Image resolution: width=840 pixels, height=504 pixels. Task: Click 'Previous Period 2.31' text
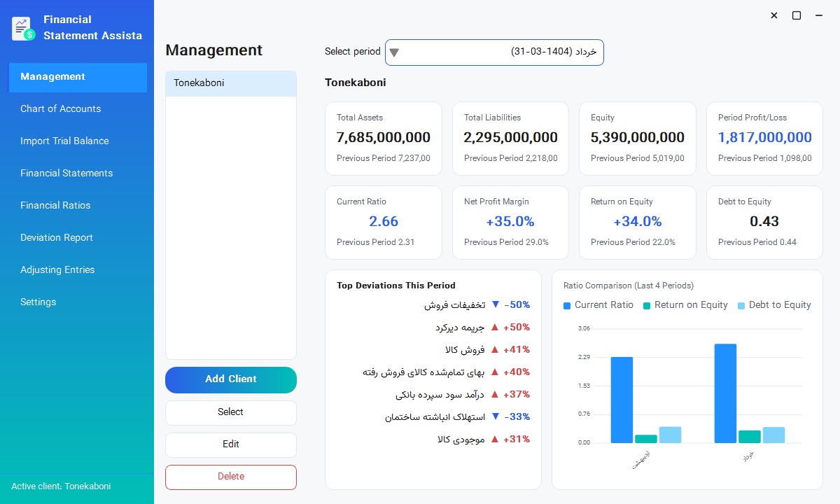[x=376, y=242]
